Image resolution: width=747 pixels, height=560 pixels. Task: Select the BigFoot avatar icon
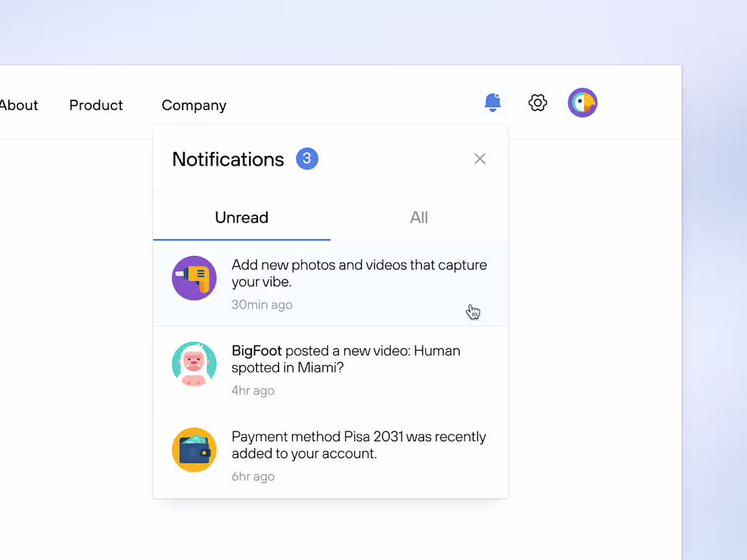pos(194,364)
